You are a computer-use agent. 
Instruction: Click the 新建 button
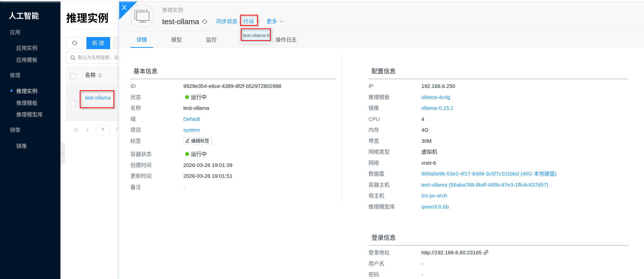coord(98,43)
